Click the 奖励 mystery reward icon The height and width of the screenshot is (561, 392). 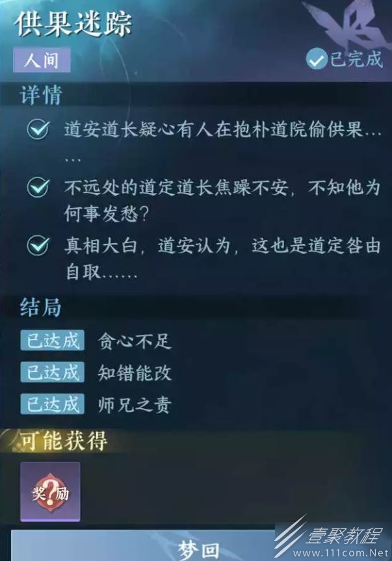click(50, 491)
